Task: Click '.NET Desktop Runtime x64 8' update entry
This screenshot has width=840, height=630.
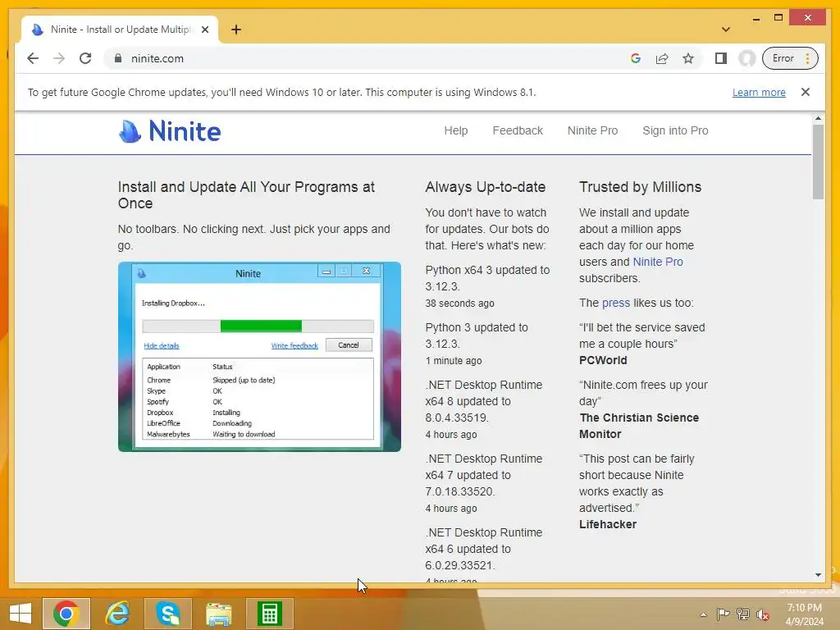Action: [484, 401]
